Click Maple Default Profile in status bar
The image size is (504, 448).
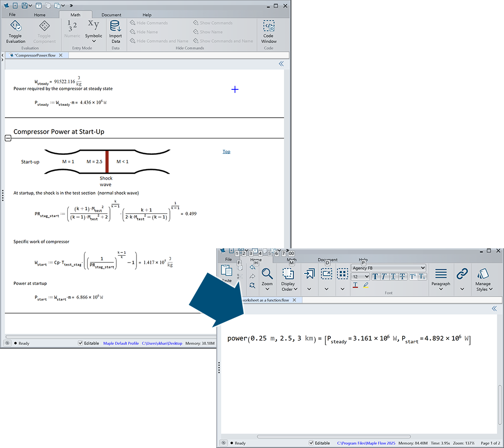tap(121, 343)
